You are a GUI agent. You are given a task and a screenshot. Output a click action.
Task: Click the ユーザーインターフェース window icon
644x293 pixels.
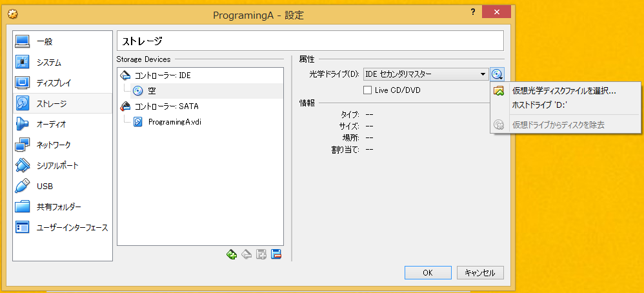pyautogui.click(x=23, y=227)
